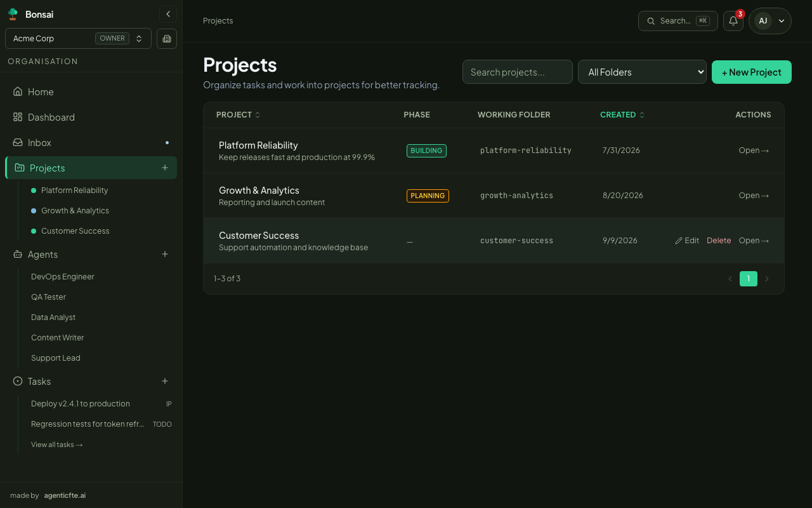Viewport: 812px width, 508px height.
Task: Click the Platform Reliability project name
Action: coord(258,145)
